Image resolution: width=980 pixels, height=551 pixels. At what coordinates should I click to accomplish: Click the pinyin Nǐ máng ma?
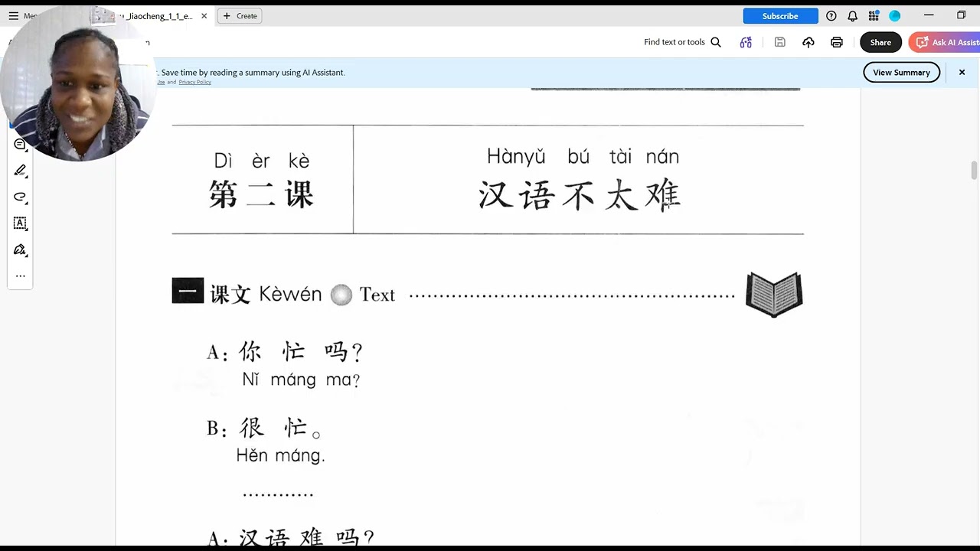click(301, 380)
